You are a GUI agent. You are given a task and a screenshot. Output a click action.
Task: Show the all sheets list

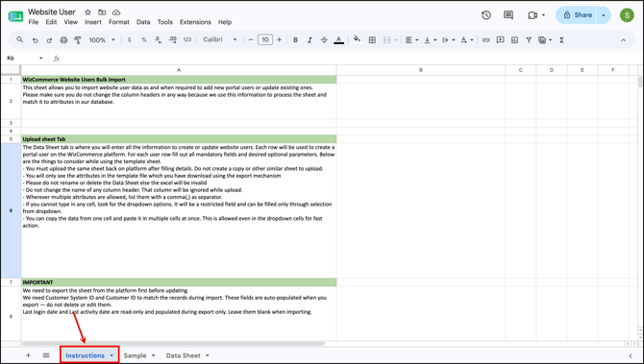tap(46, 355)
